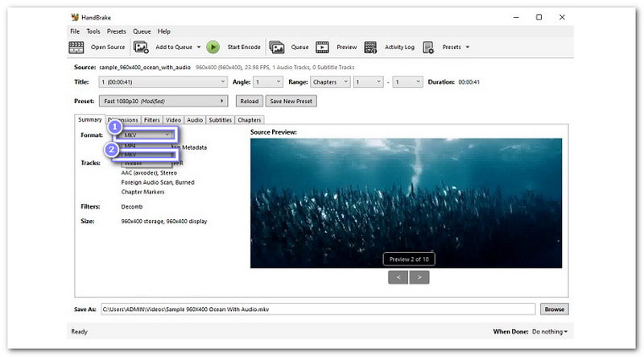
Task: Open the Tools menu
Action: tap(93, 31)
